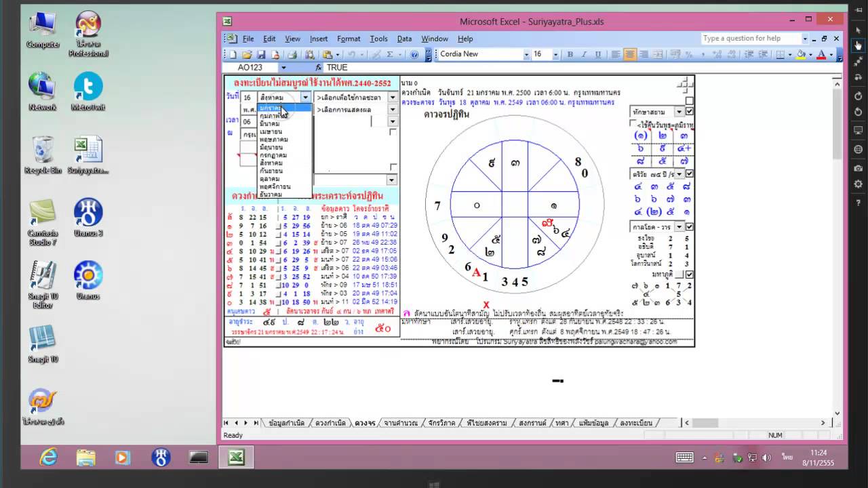Open the File menu

point(248,39)
